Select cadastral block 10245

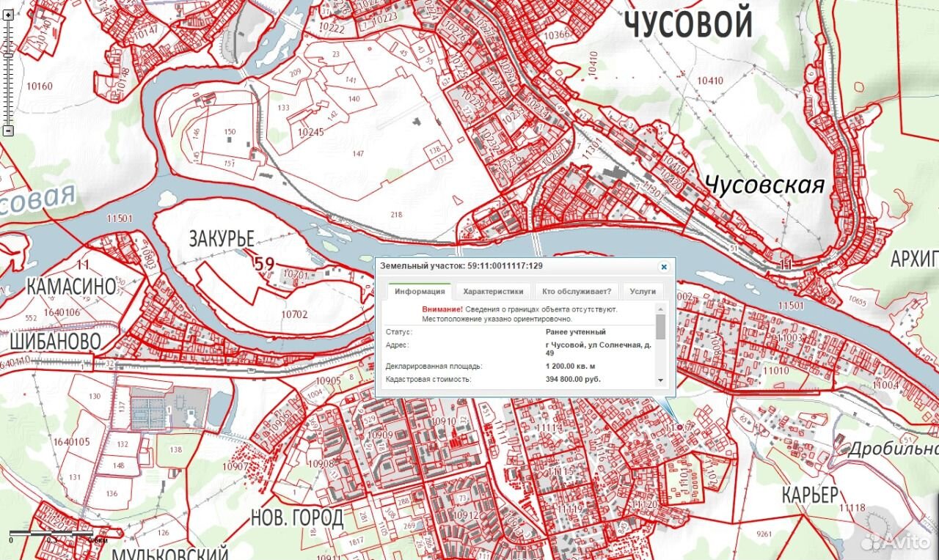coord(311,133)
